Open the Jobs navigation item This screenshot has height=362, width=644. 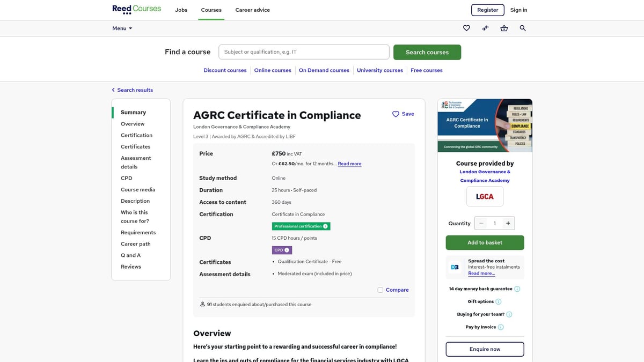181,10
